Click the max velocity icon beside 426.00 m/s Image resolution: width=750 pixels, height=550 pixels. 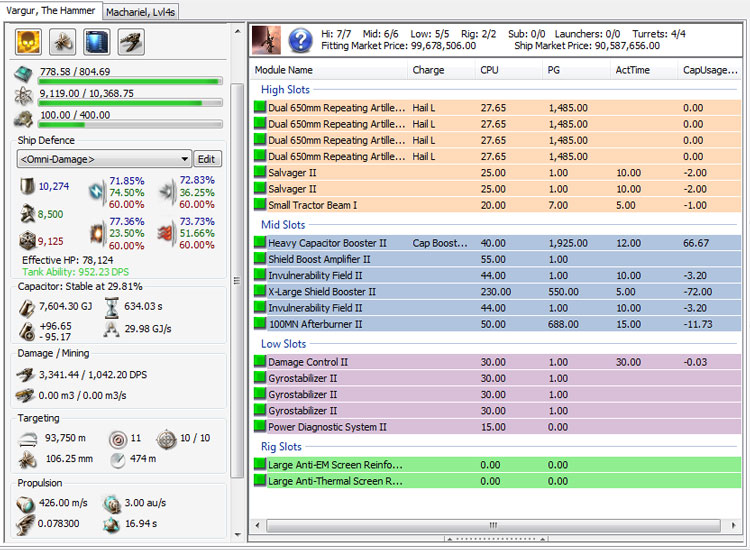tap(25, 504)
